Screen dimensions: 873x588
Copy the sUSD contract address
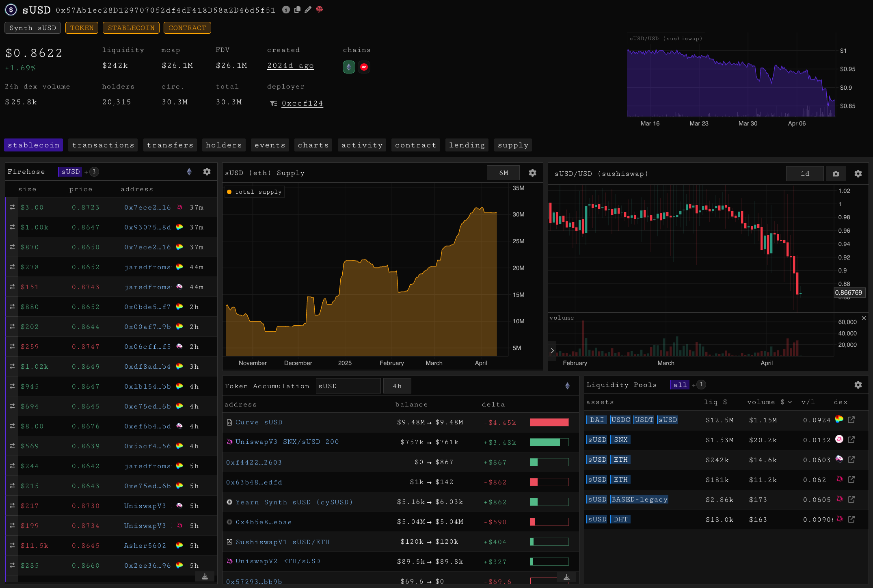297,10
